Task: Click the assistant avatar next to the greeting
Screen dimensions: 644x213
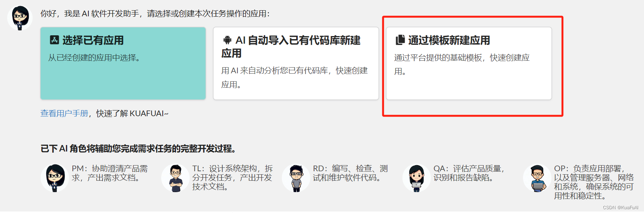Action: 20,18
